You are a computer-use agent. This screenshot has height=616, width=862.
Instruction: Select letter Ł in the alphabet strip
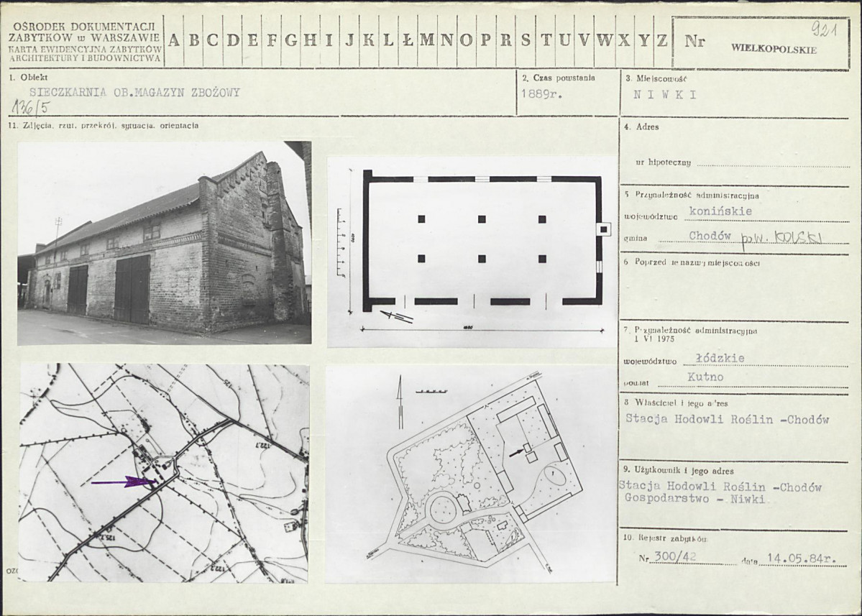(x=408, y=40)
